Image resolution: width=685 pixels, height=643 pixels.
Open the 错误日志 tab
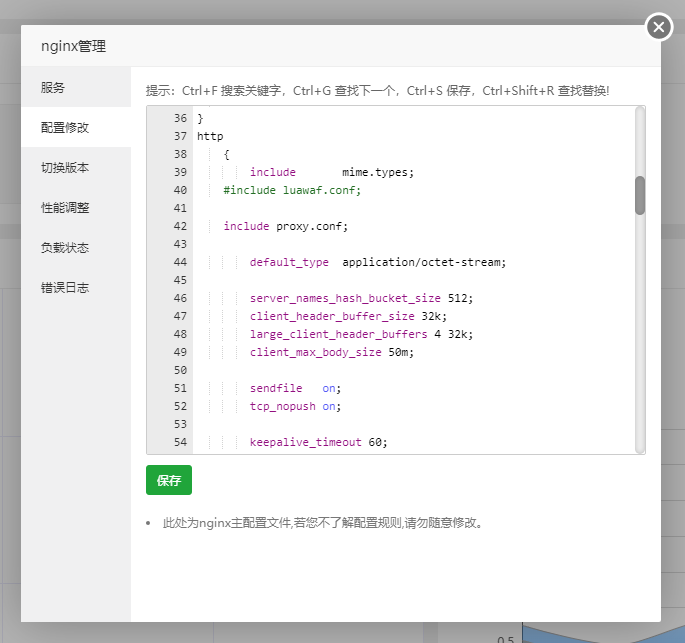tap(76, 288)
